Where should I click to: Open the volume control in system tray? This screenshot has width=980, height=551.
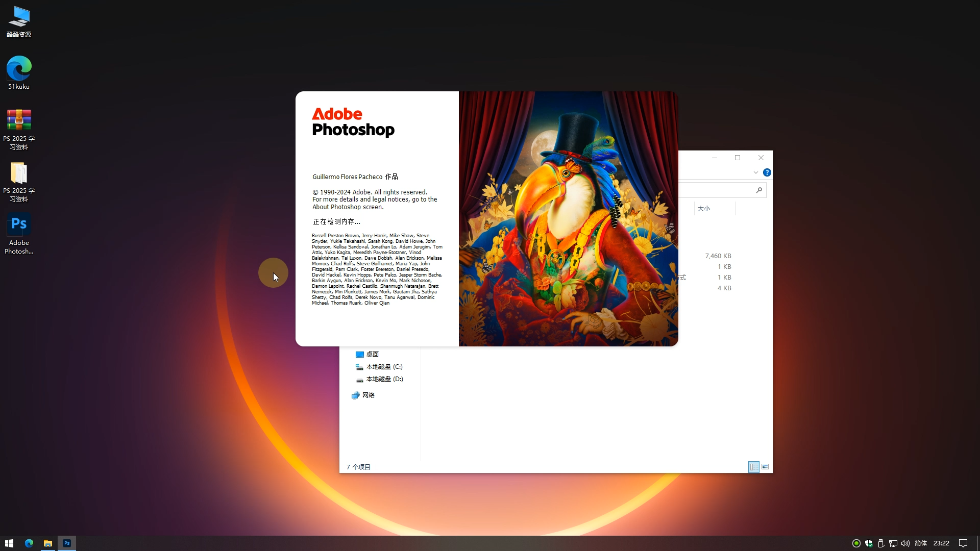[x=905, y=543]
